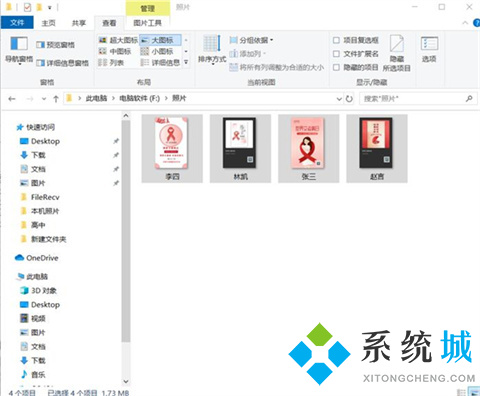Image resolution: width=480 pixels, height=396 pixels.
Task: Open 文档 under 快速访问
Action: 33,169
